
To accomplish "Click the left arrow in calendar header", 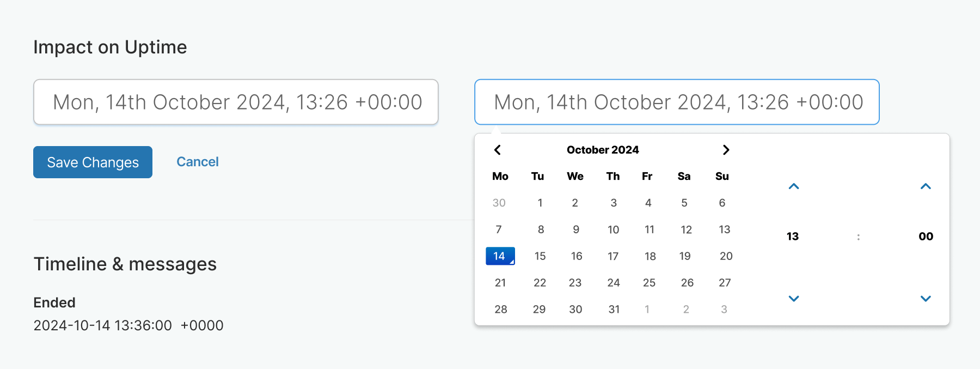I will (x=498, y=150).
